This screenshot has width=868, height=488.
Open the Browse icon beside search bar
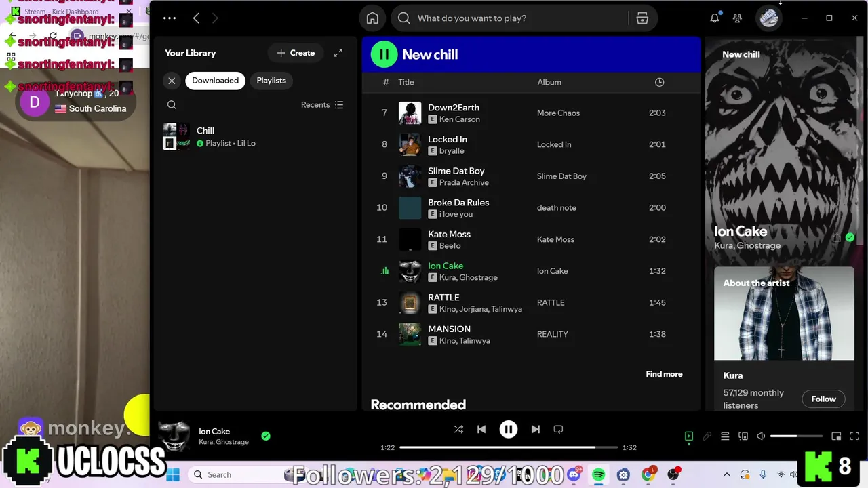coord(642,18)
